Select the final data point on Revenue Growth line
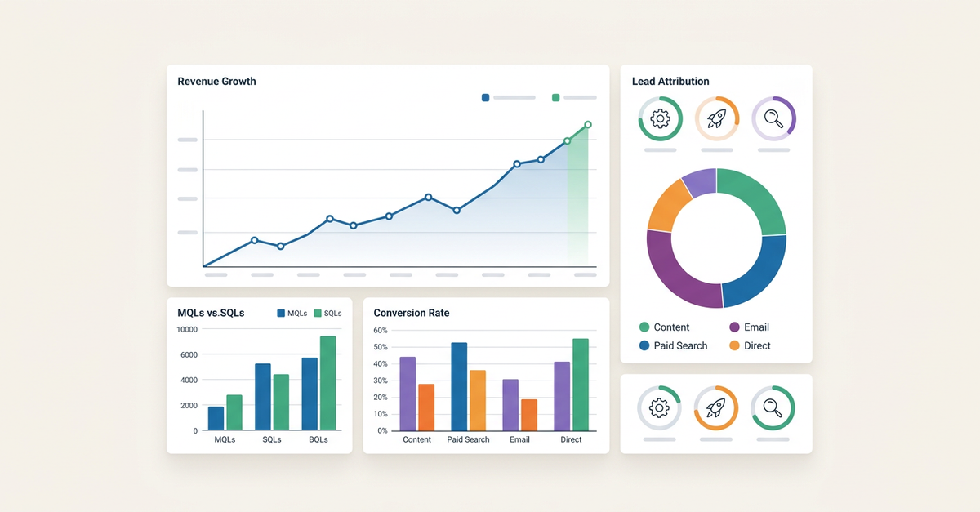The height and width of the screenshot is (512, 980). pyautogui.click(x=586, y=125)
